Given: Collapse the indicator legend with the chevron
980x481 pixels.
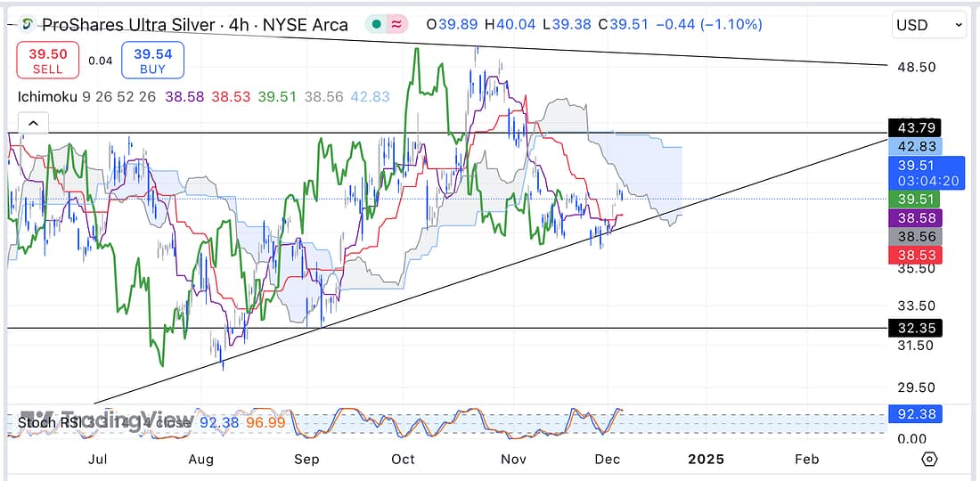Looking at the screenshot, I should point(33,124).
